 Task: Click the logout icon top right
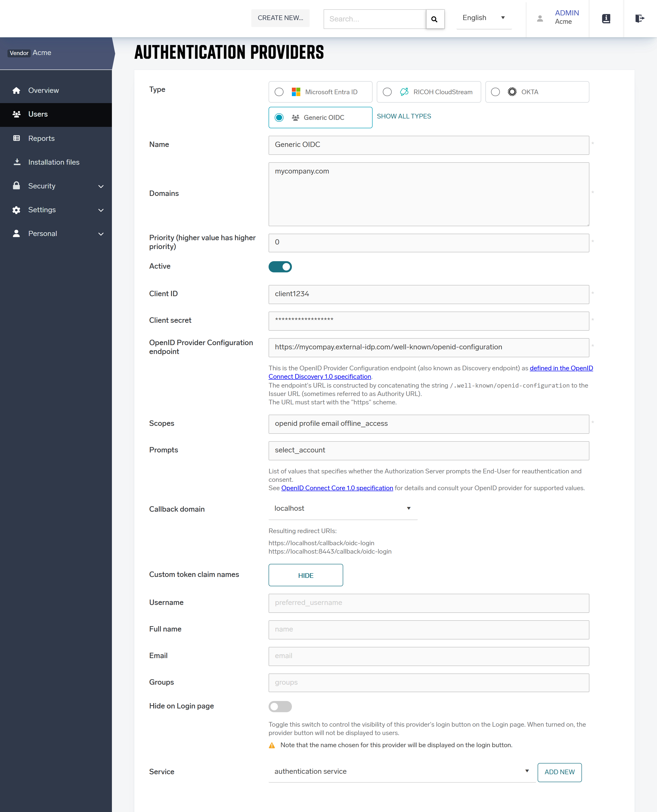[x=640, y=18]
